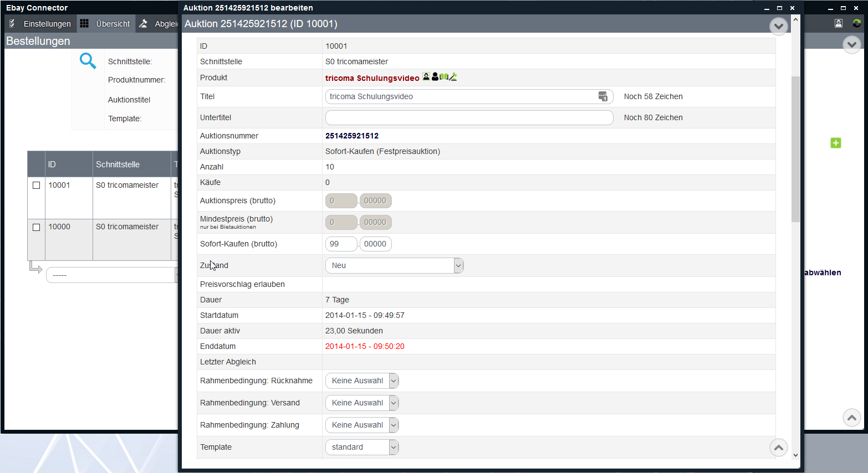Screen dimensions: 868x473
Task: Open the Abgleich tab
Action: pos(158,23)
